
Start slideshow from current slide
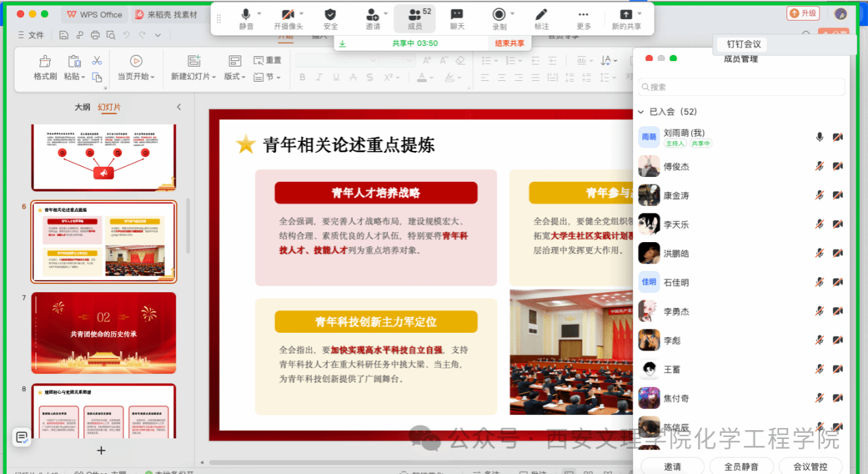[136, 67]
